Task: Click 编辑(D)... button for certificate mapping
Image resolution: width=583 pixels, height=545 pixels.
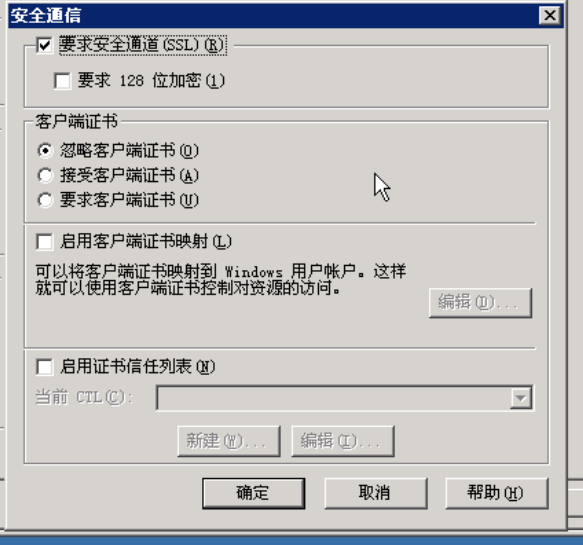Action: (x=480, y=303)
